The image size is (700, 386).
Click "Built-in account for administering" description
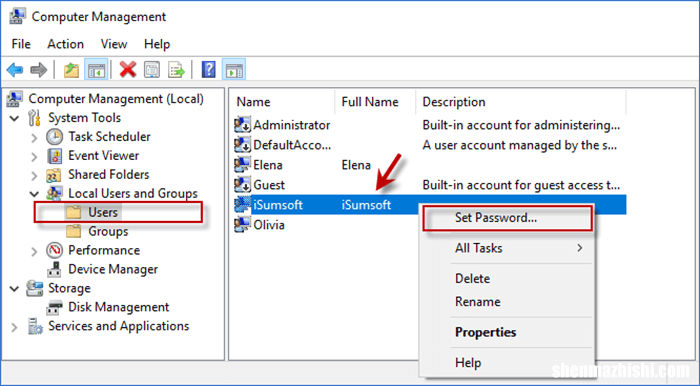521,125
